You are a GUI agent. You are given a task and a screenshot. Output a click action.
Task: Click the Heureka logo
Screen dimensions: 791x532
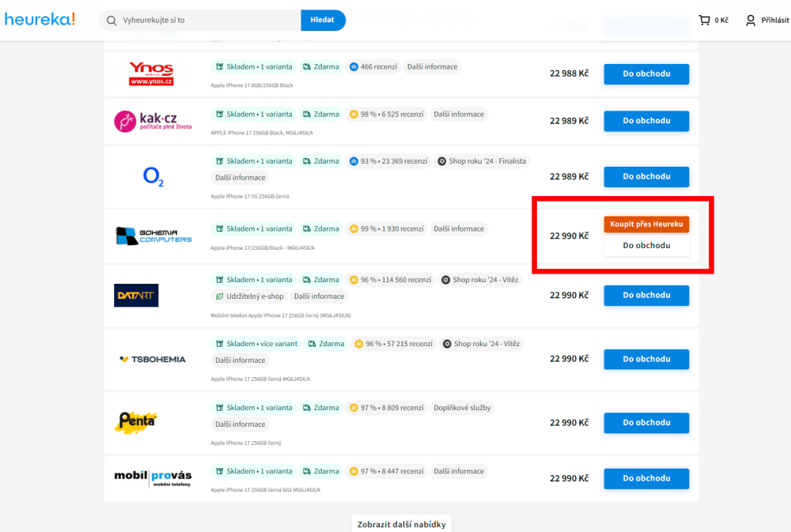coord(40,20)
